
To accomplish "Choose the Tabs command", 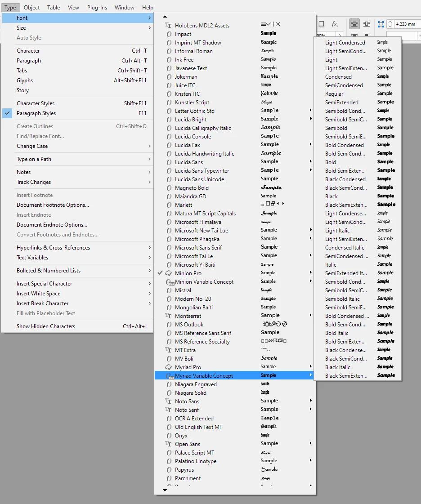I will point(77,71).
